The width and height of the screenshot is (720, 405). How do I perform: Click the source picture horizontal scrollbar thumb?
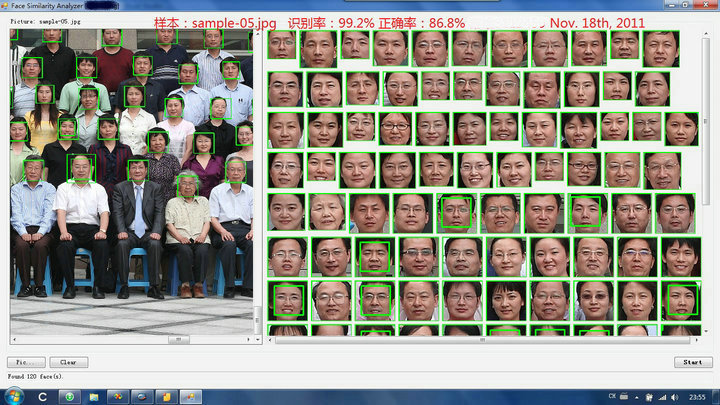click(x=178, y=339)
